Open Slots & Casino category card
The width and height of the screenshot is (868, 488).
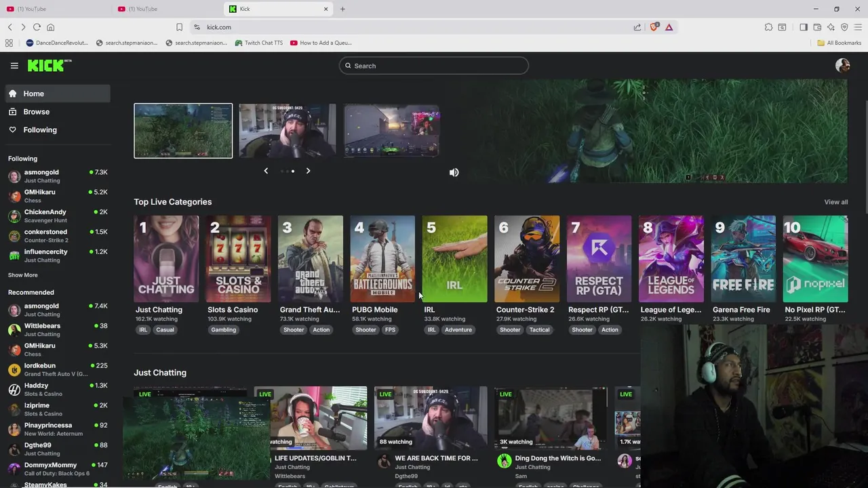point(238,259)
